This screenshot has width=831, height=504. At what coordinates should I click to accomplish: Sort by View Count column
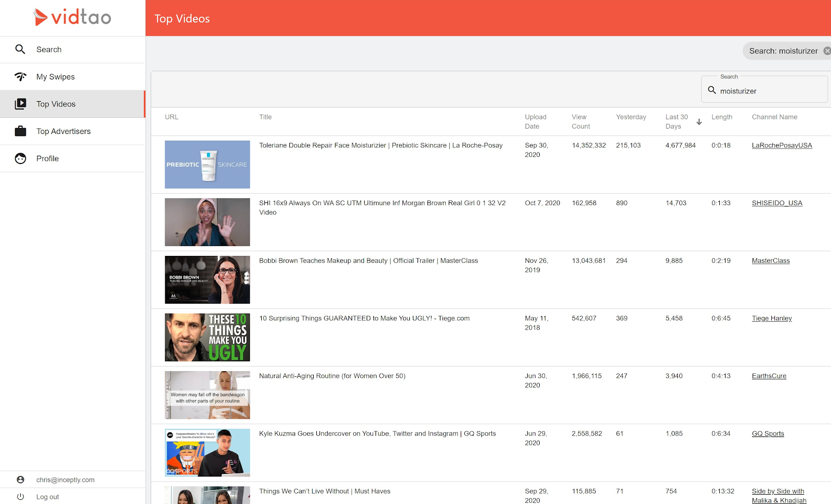click(581, 121)
